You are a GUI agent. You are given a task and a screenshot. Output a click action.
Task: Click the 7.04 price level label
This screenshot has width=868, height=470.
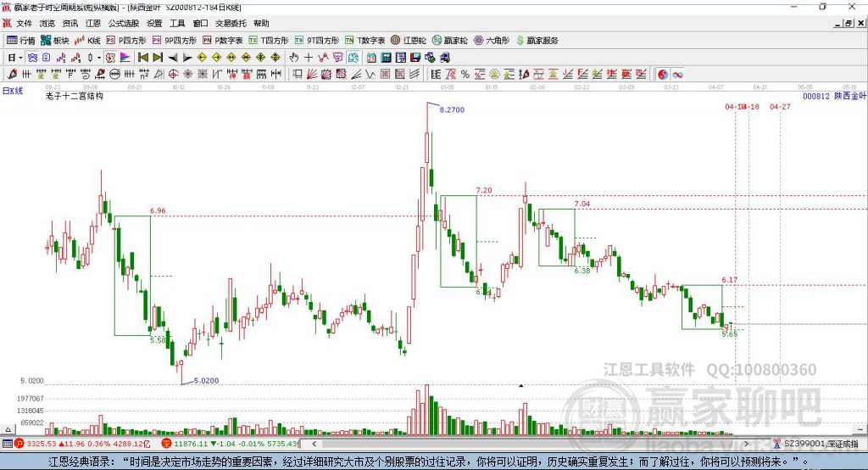pos(581,204)
